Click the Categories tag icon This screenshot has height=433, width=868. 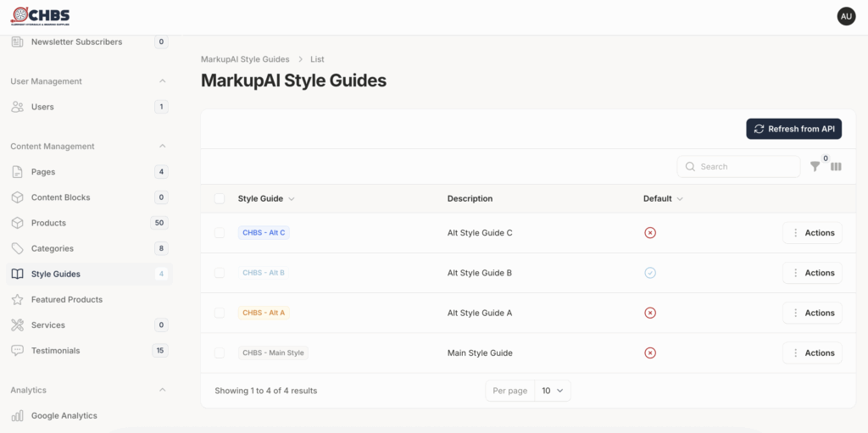tap(17, 249)
